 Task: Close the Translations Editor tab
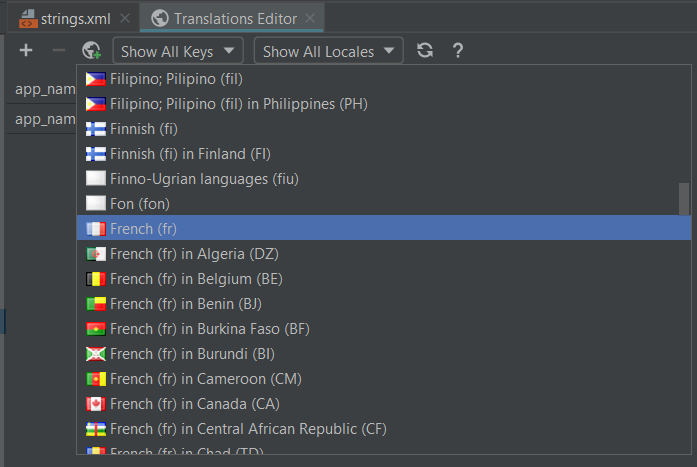[311, 18]
